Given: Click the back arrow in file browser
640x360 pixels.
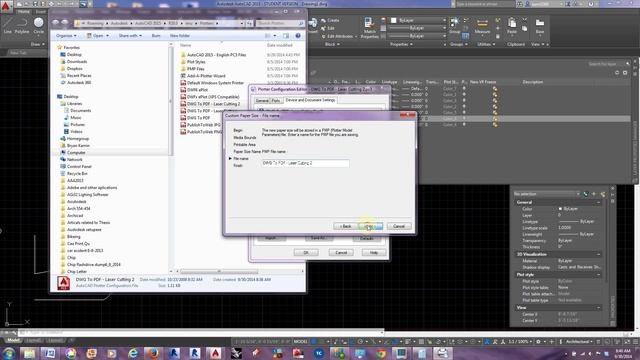Looking at the screenshot, I should pyautogui.click(x=56, y=23).
